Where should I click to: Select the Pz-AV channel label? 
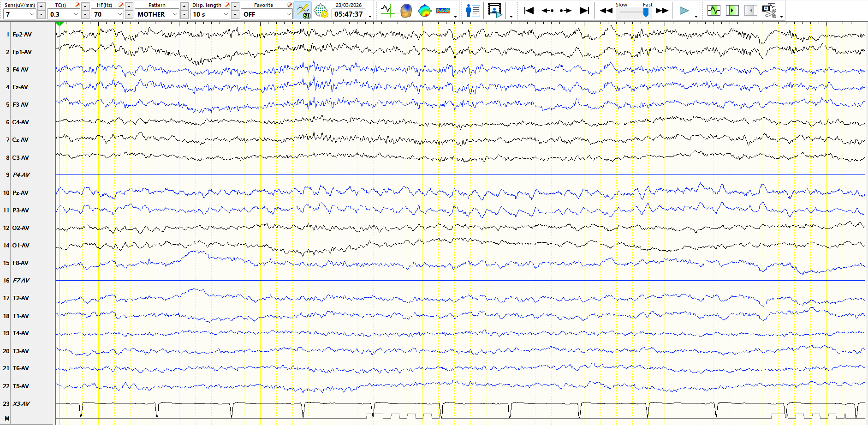(20, 193)
